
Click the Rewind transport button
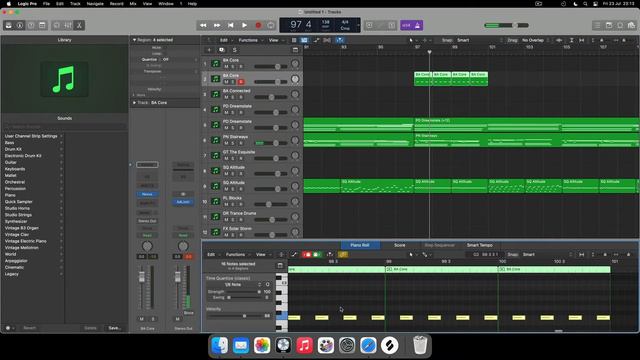click(x=203, y=25)
